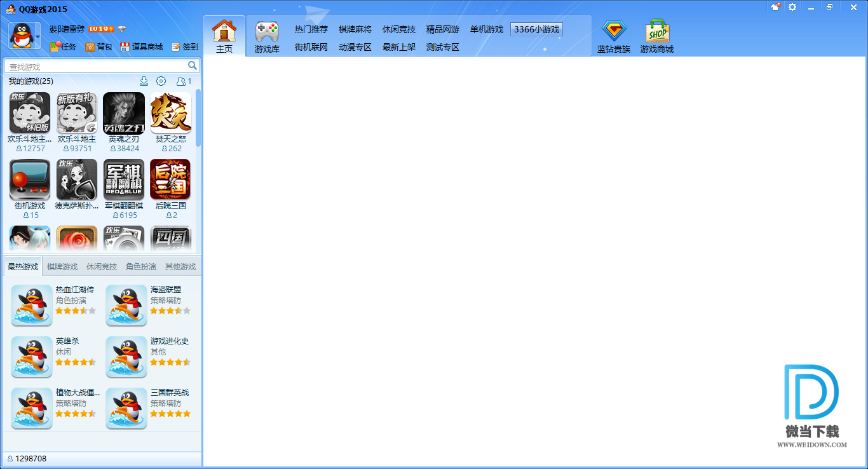Click the 游戏进化史 title text
The height and width of the screenshot is (469, 868).
point(170,341)
